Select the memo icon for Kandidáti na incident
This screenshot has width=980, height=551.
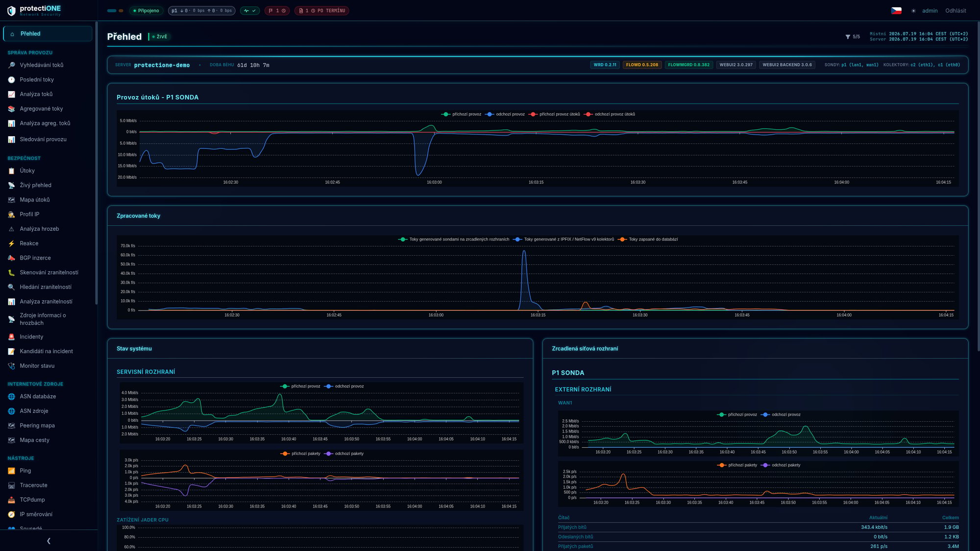[x=11, y=352]
